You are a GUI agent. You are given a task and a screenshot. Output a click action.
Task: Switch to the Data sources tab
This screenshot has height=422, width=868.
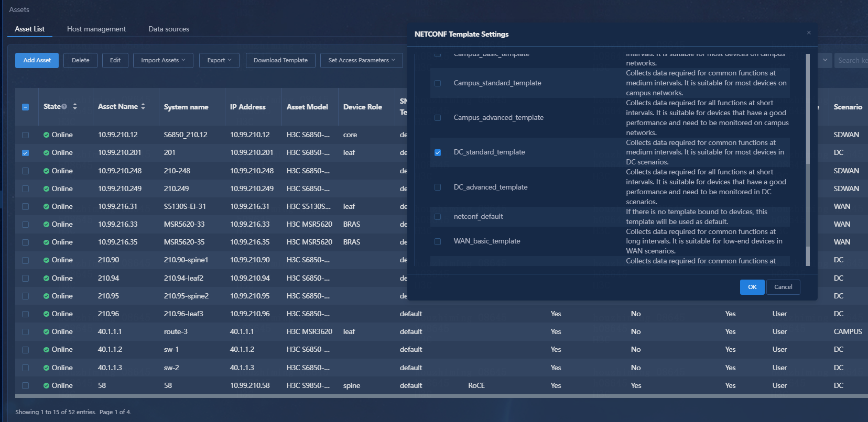[x=169, y=29]
